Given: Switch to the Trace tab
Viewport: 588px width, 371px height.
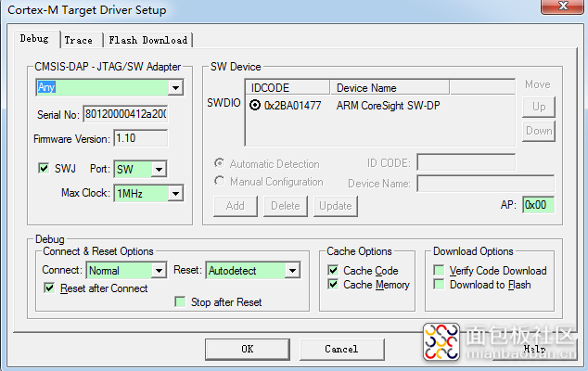Looking at the screenshot, I should tap(81, 40).
